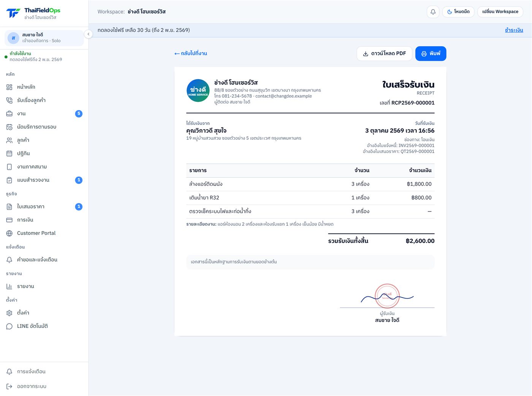Click customer name คุณวิภาวดี สุขใจ
The height and width of the screenshot is (396, 532).
tap(206, 131)
